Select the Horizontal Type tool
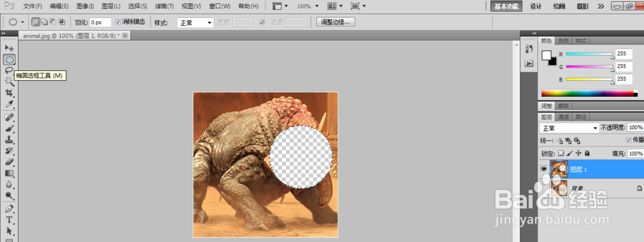 coord(9,219)
